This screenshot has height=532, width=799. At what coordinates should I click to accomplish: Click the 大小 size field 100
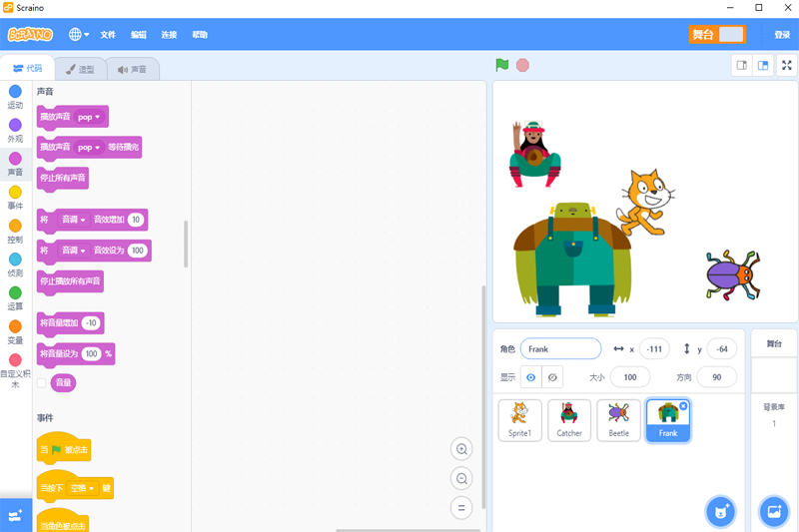click(x=630, y=377)
